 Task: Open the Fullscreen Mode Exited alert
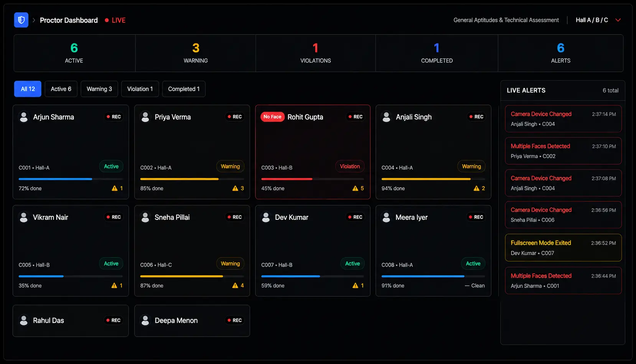[563, 248]
